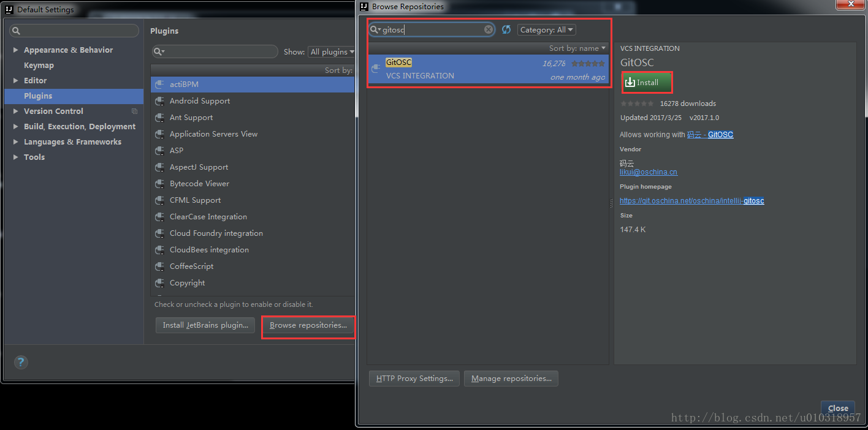Select Bytecode Viewer plugin row
This screenshot has height=430, width=868.
point(253,184)
